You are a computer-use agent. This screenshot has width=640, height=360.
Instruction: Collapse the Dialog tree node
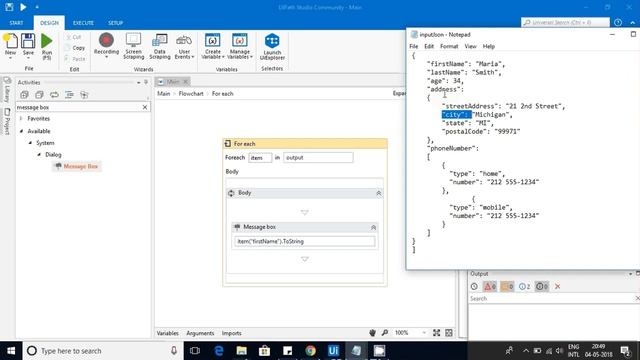pos(39,155)
